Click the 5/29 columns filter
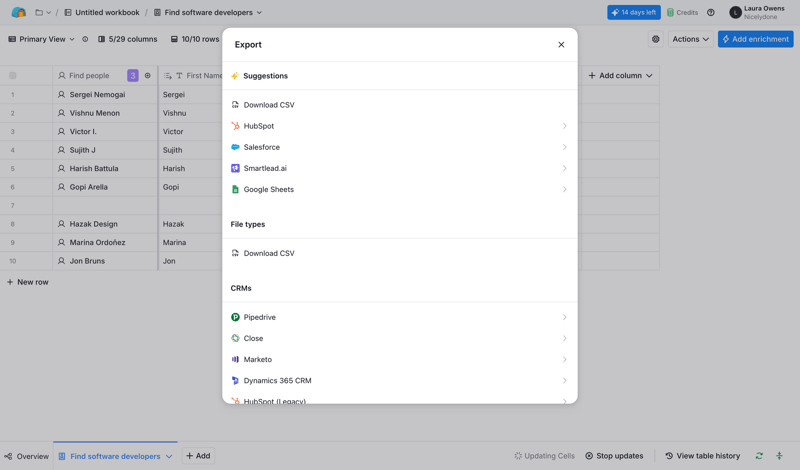 pos(128,39)
